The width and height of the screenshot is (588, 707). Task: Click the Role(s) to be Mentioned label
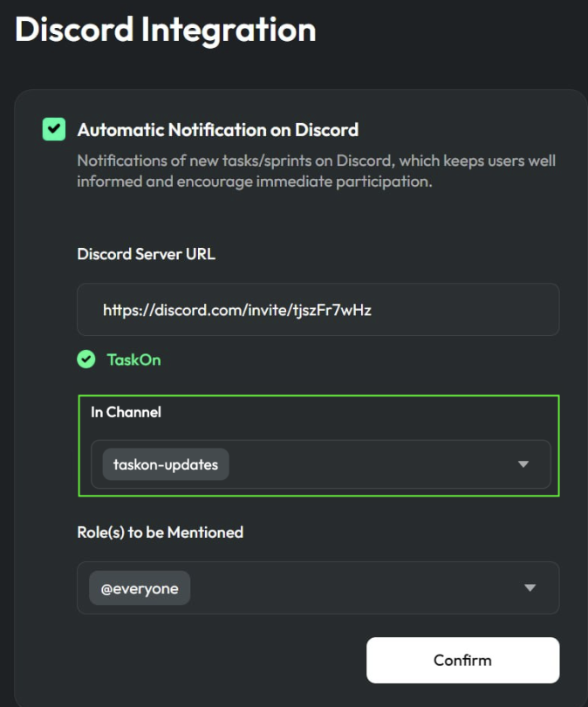[160, 532]
